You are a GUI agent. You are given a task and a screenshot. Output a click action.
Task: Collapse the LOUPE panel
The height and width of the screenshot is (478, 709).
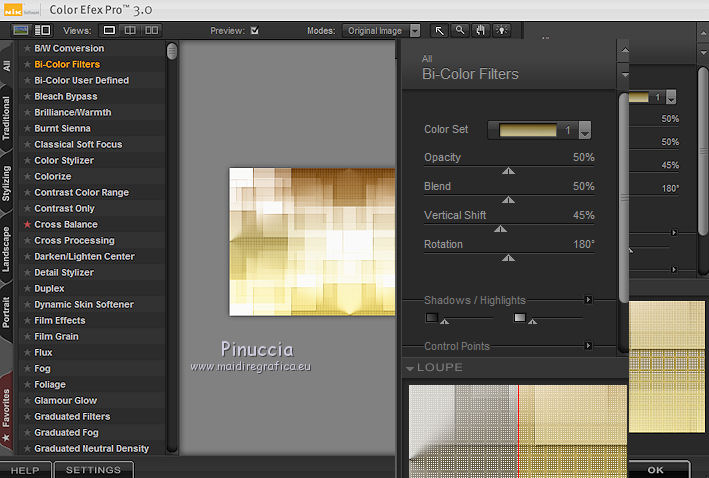click(410, 368)
